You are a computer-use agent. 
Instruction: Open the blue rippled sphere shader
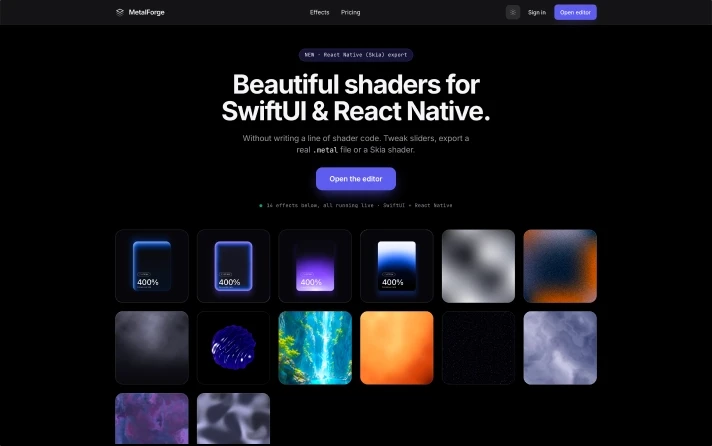coord(233,348)
